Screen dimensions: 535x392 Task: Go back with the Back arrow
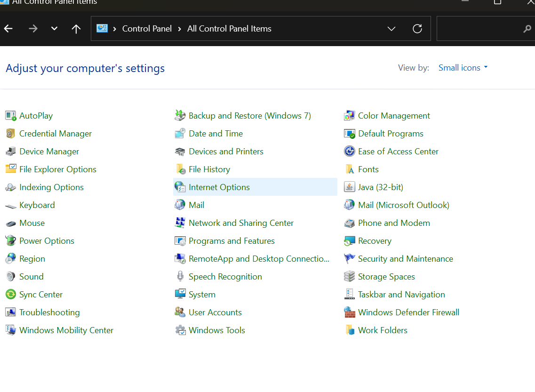coord(8,29)
